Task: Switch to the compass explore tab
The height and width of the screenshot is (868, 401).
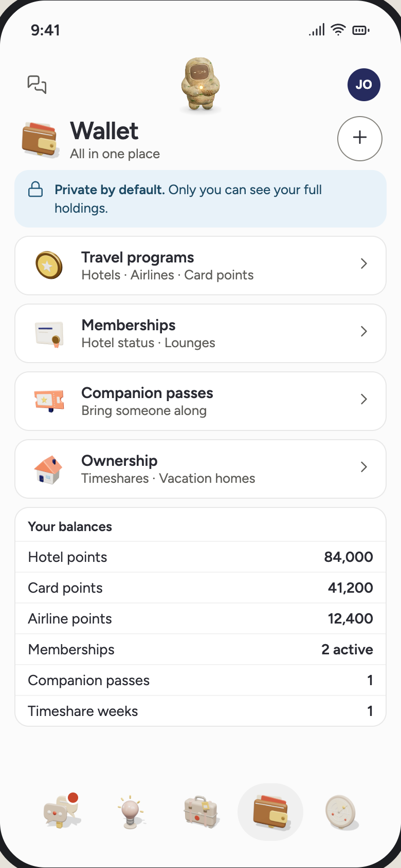Action: 341,813
